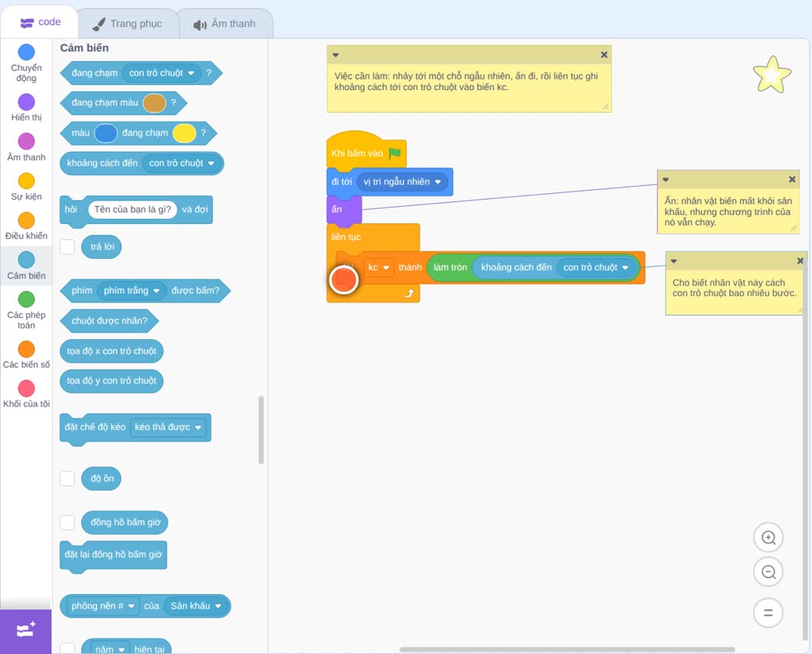Viewport: 812px width, 654px height.
Task: Click the 'tọa độ x con trỏ chuột' block
Action: [x=111, y=351]
